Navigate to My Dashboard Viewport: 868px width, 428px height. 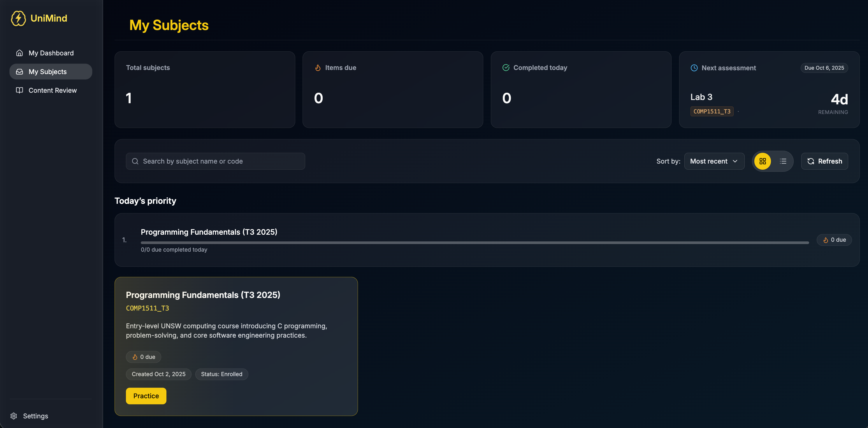point(51,53)
